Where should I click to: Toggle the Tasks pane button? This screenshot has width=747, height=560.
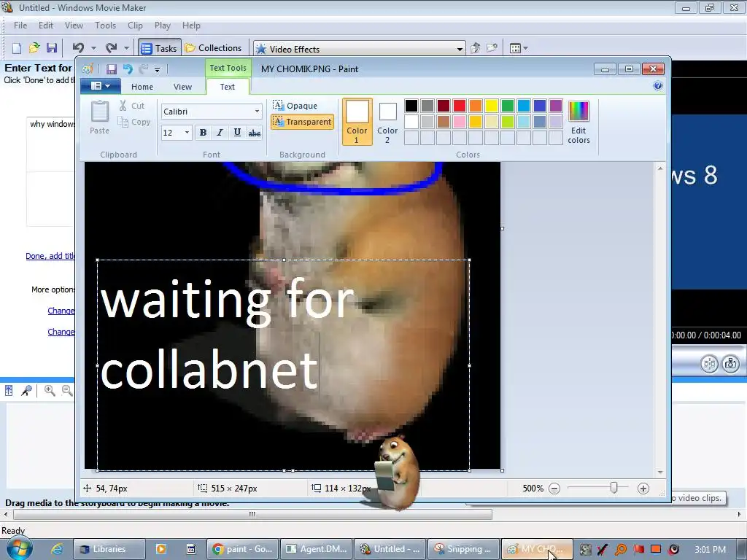click(160, 48)
